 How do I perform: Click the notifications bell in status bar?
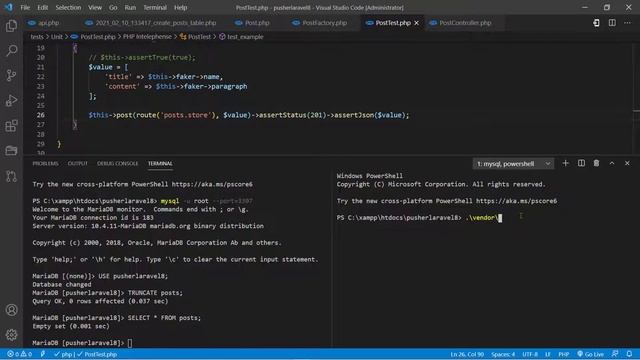point(629,354)
